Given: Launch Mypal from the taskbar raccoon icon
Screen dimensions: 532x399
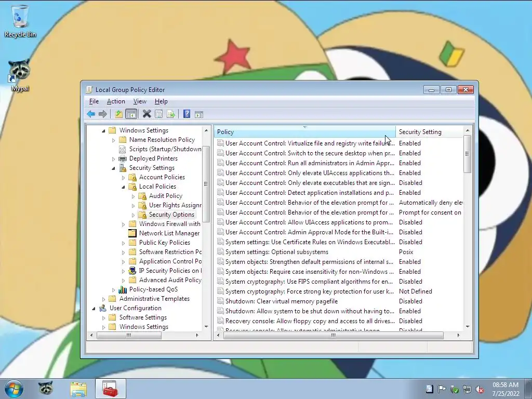Looking at the screenshot, I should [x=45, y=389].
